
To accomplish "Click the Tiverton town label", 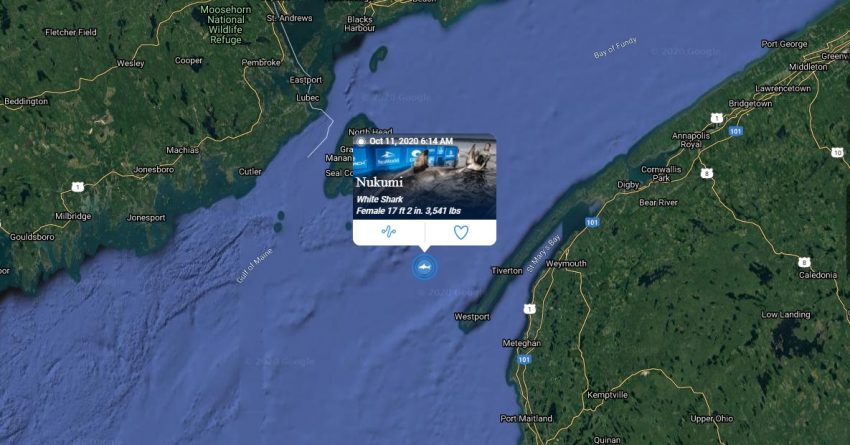I will 507,270.
